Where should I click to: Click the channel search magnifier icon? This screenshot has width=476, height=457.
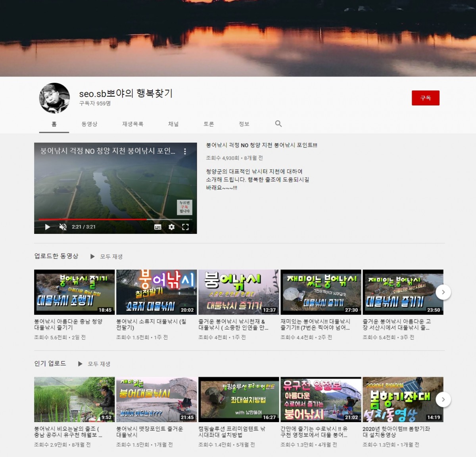(x=278, y=124)
